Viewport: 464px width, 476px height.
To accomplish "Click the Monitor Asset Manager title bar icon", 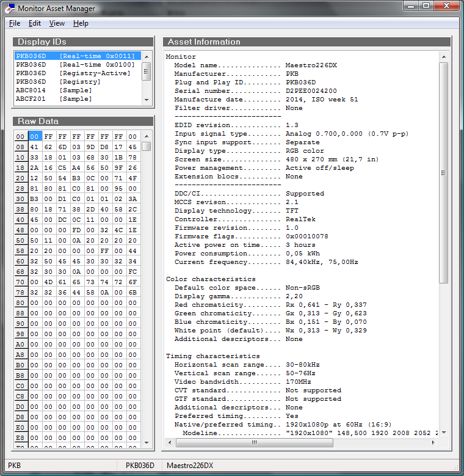I will pos(9,9).
